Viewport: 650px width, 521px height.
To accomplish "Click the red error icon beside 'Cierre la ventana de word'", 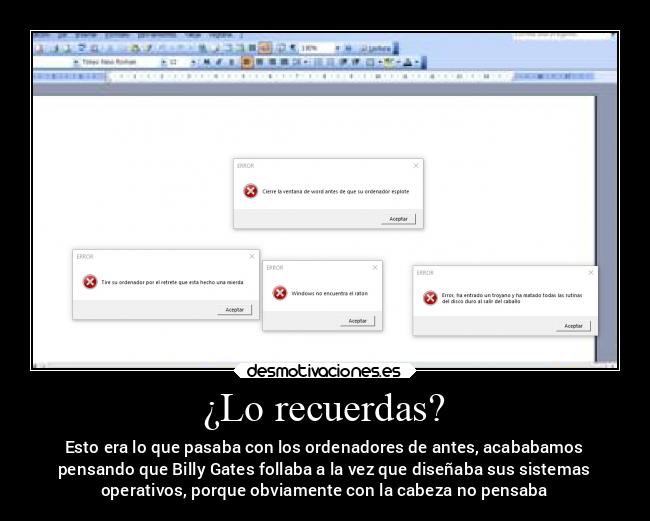I will (250, 191).
